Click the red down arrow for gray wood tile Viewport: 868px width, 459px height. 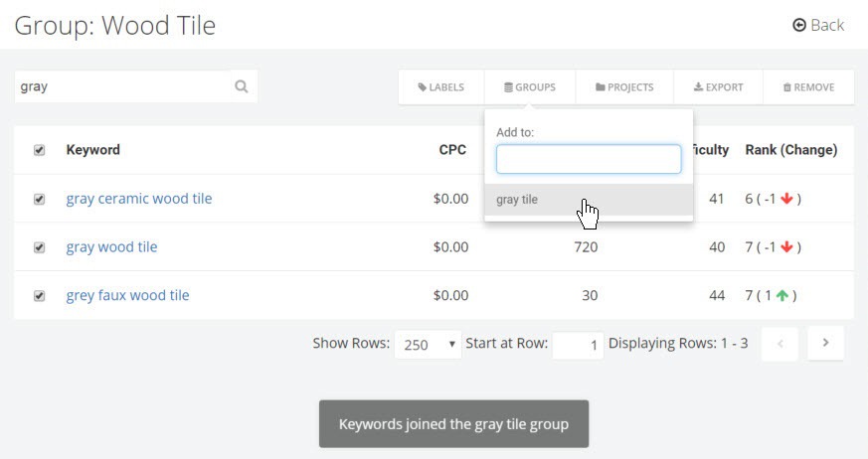786,247
